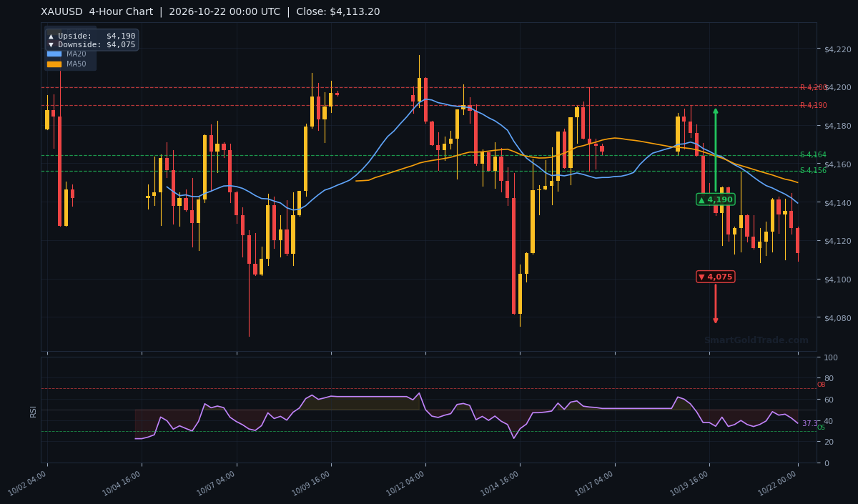Screen dimensions: 858x504
Task: Click the $4,080 price axis label
Action: (837, 318)
